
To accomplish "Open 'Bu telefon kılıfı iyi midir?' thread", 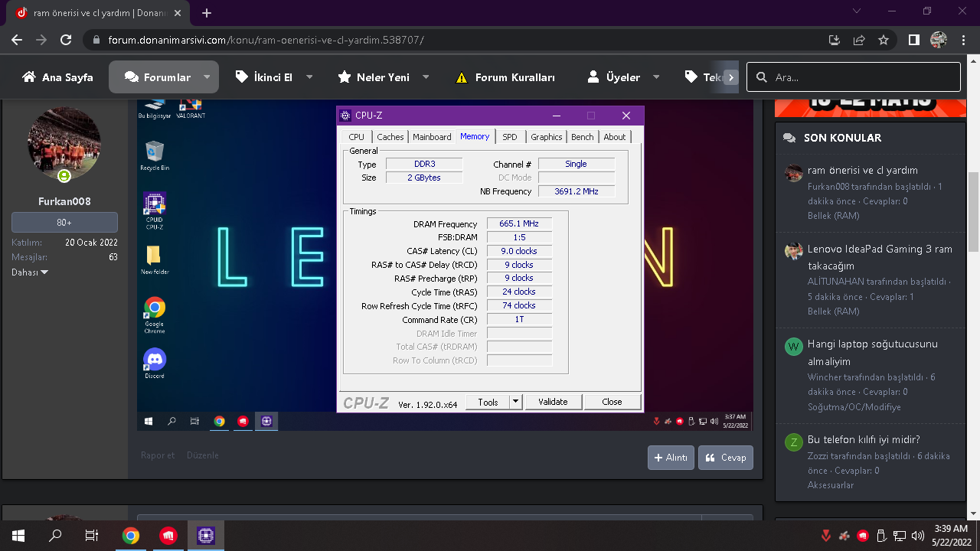I will tap(864, 439).
